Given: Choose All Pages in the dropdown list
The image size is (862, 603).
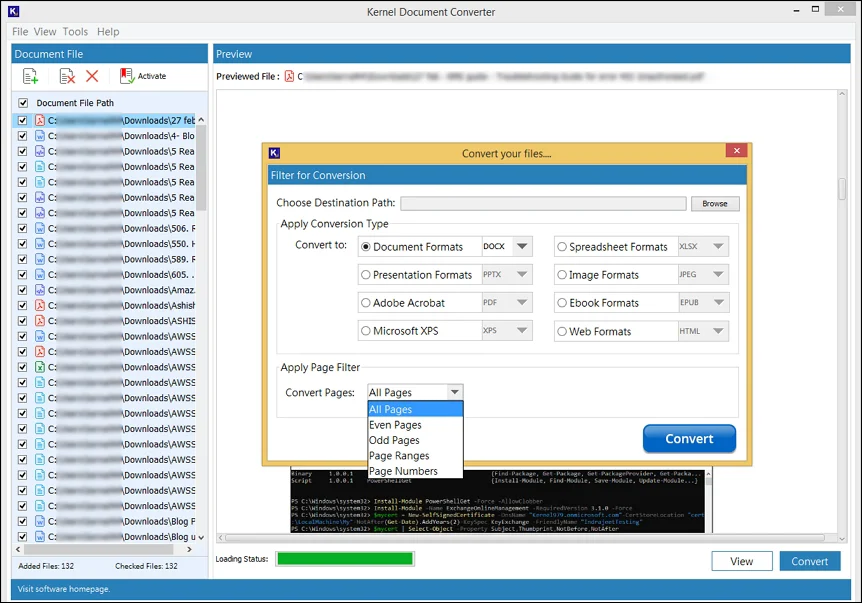Looking at the screenshot, I should point(415,409).
